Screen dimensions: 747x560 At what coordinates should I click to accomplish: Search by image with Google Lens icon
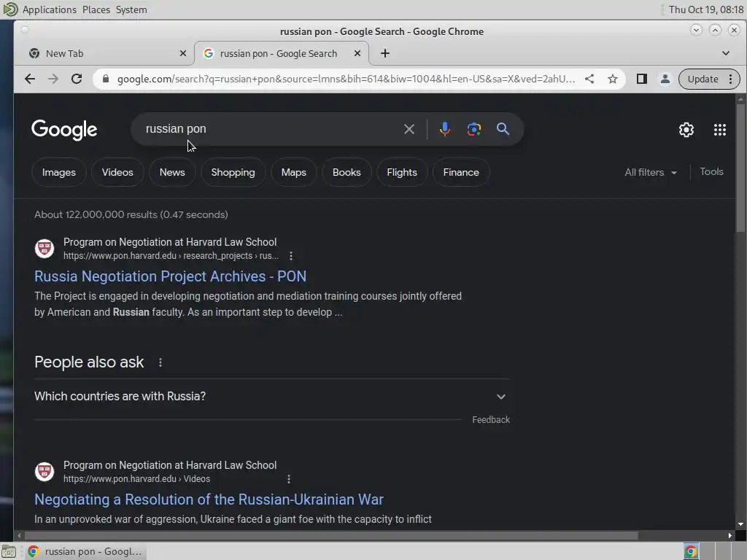474,129
